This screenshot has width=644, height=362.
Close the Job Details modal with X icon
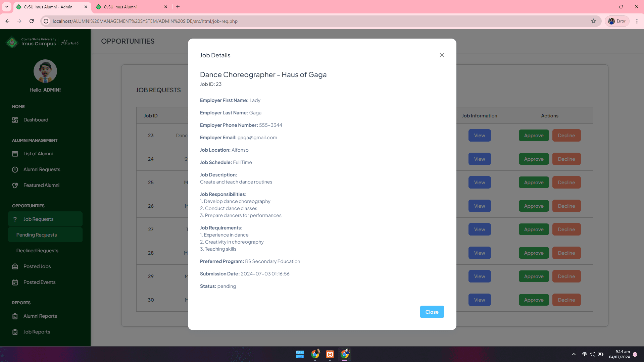point(442,55)
